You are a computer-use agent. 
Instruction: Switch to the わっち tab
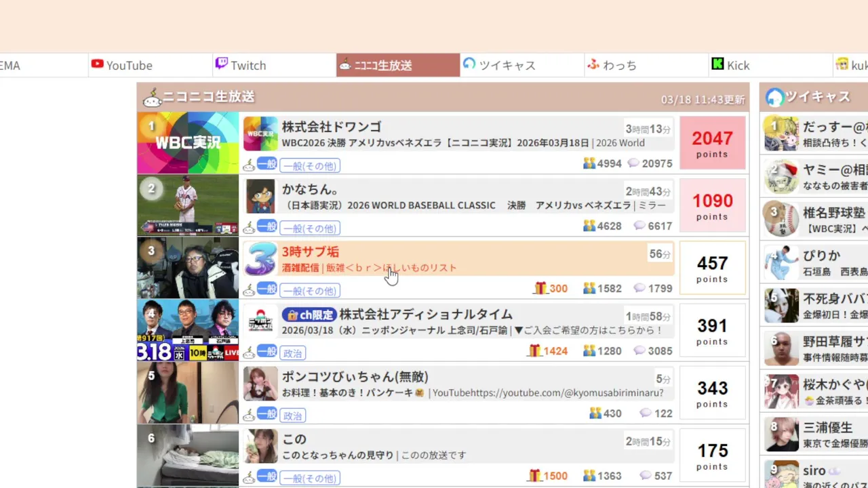646,65
